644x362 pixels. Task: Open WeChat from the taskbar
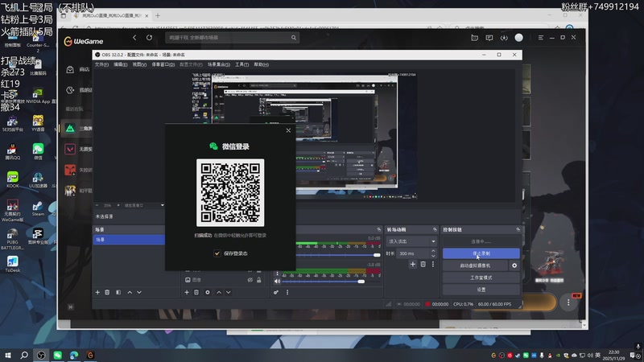coord(57,355)
